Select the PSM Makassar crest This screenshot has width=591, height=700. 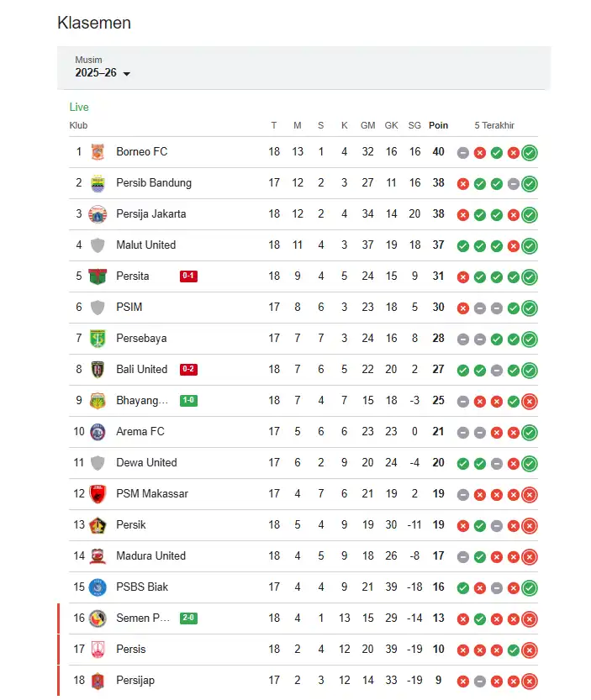pyautogui.click(x=98, y=494)
